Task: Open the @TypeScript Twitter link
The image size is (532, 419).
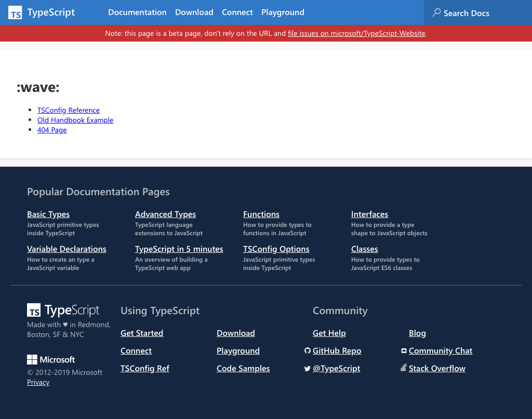Action: [336, 369]
